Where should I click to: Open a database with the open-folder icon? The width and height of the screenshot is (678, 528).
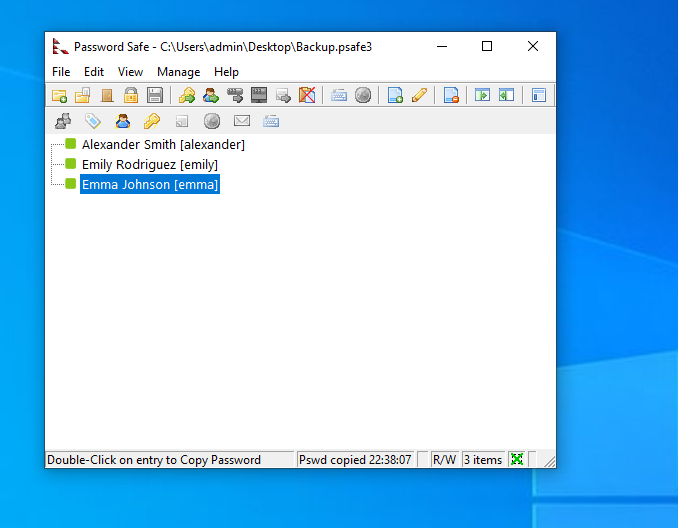tap(83, 95)
